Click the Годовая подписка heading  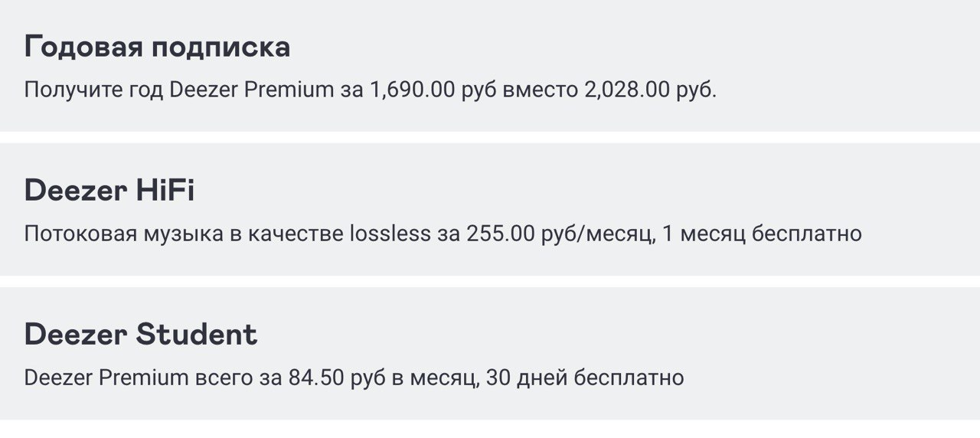[x=157, y=47]
